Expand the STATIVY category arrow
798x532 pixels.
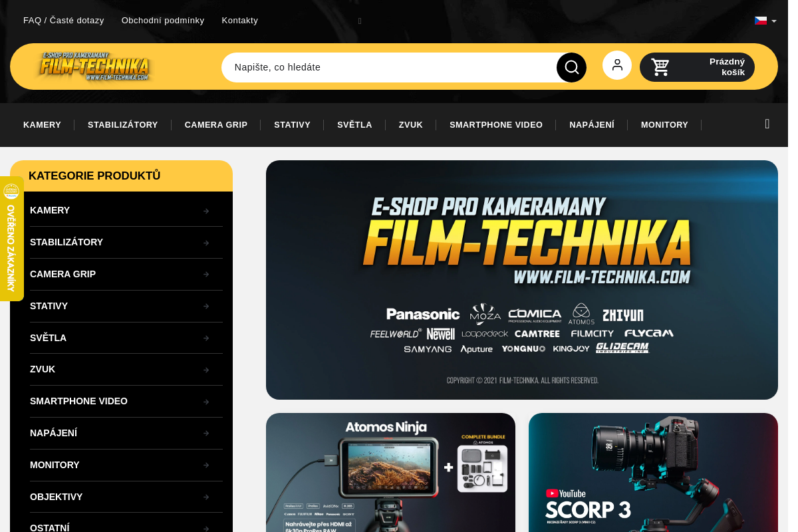coord(206,307)
